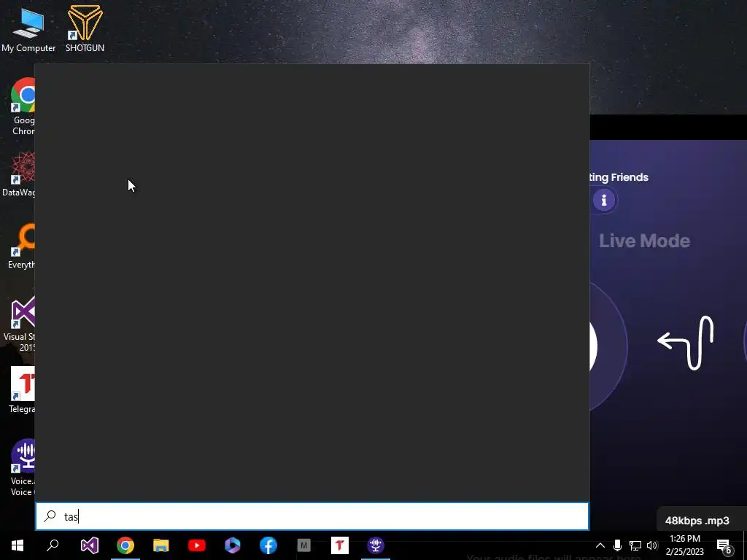Open Telegram desktop shortcut
This screenshot has height=560, width=747.
(x=22, y=390)
